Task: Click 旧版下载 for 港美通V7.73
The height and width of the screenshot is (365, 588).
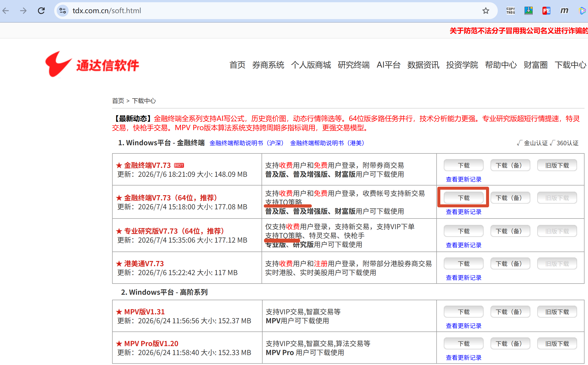Action: [557, 264]
